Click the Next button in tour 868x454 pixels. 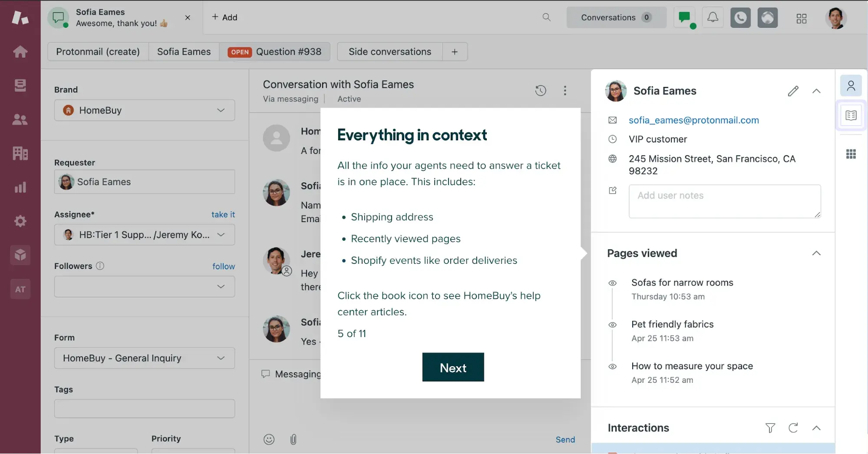[x=452, y=368]
